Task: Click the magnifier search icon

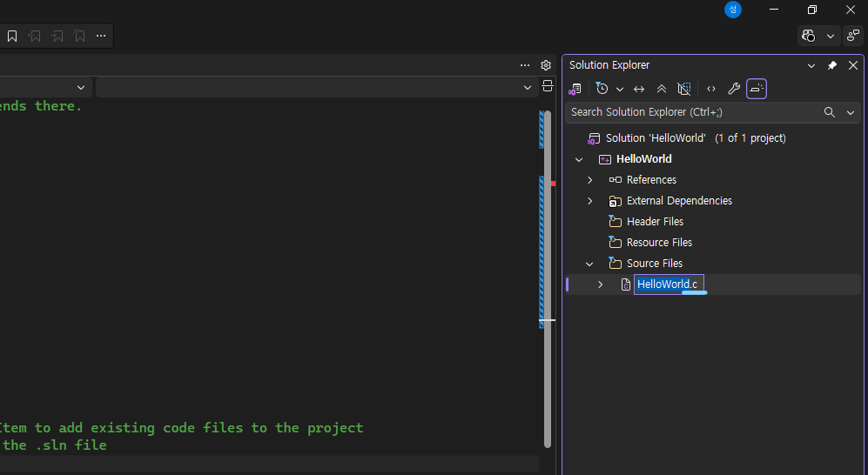Action: click(x=829, y=112)
